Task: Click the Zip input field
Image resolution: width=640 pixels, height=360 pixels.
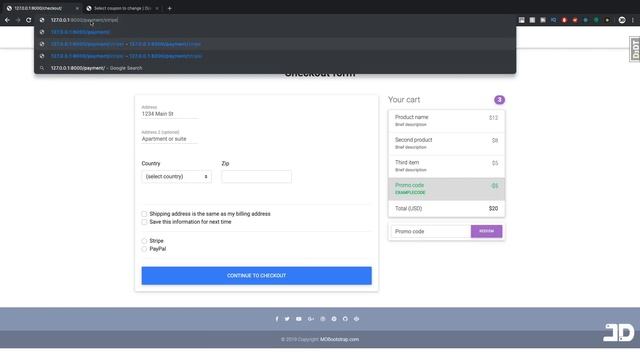Action: 256,177
